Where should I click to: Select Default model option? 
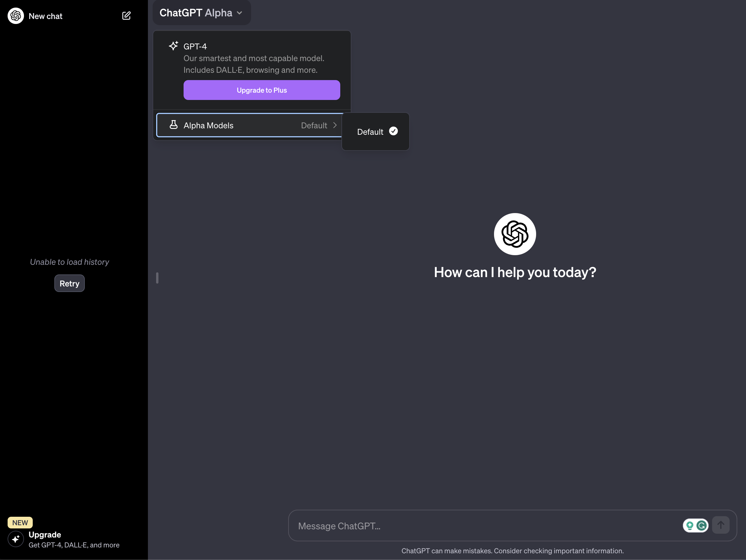point(375,131)
